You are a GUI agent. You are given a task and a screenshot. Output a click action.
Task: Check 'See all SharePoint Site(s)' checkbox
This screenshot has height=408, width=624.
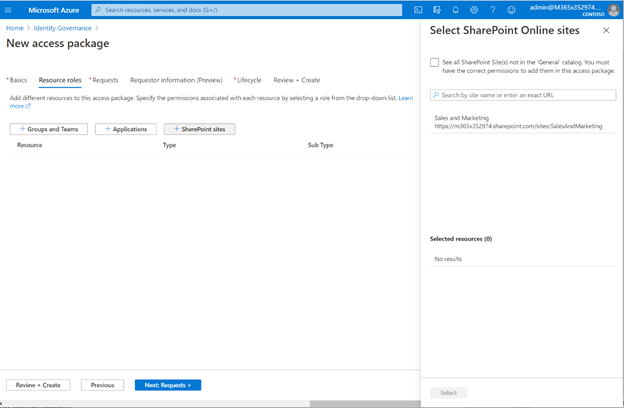click(435, 62)
